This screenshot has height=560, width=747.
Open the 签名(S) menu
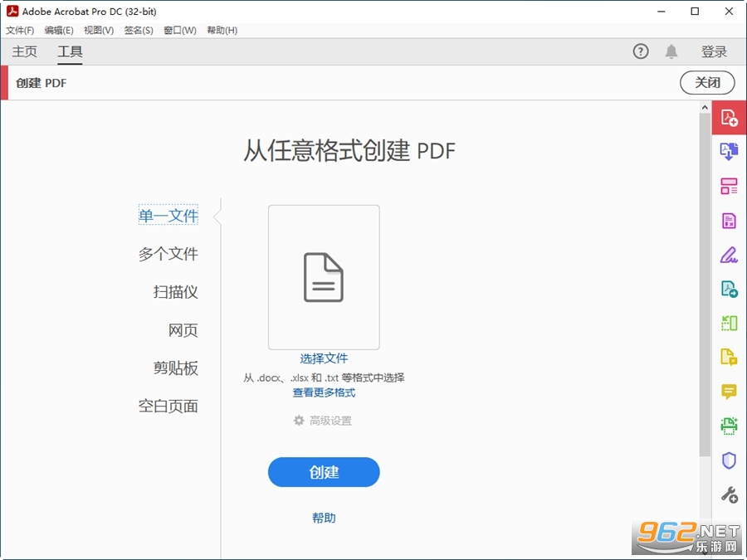[x=139, y=31]
